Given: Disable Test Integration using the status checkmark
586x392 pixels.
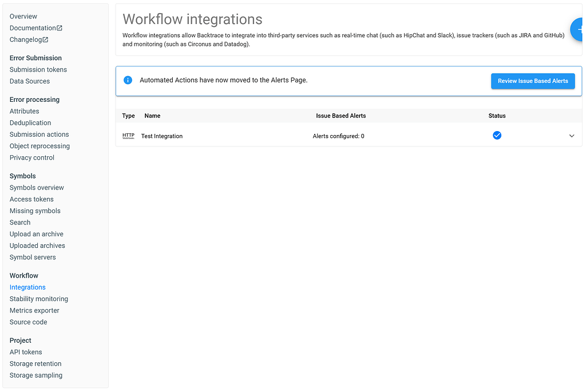Looking at the screenshot, I should tap(497, 136).
